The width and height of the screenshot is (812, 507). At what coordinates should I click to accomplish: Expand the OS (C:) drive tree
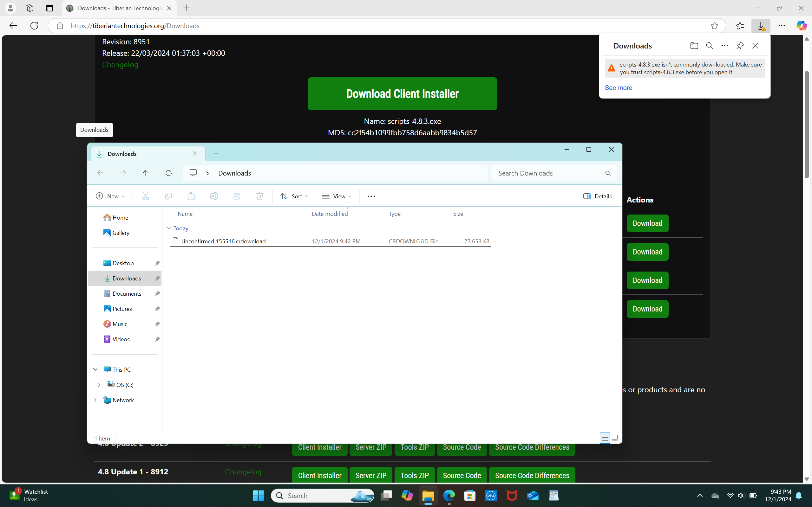[x=99, y=385]
